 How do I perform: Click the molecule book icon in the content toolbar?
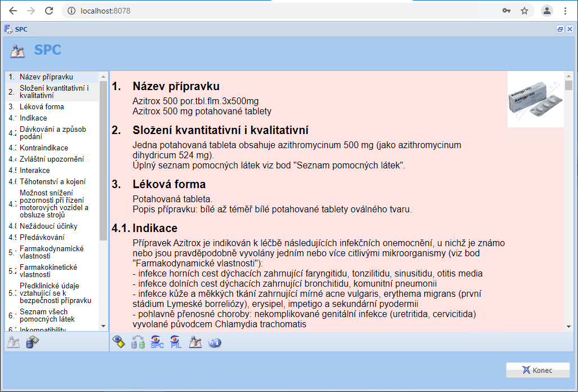pos(195,342)
